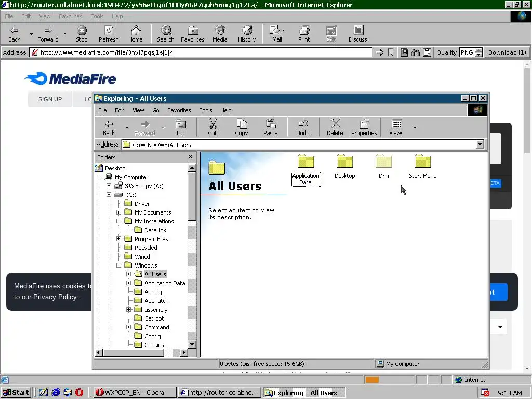The image size is (532, 399).
Task: Go Up one folder level in Explorer
Action: (180, 128)
